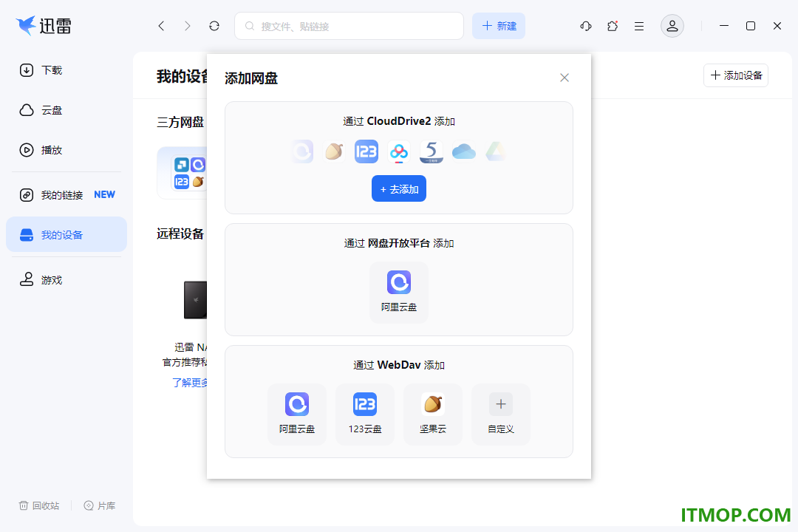This screenshot has width=798, height=532.
Task: Add 123云盘 via WebDav
Action: click(365, 415)
